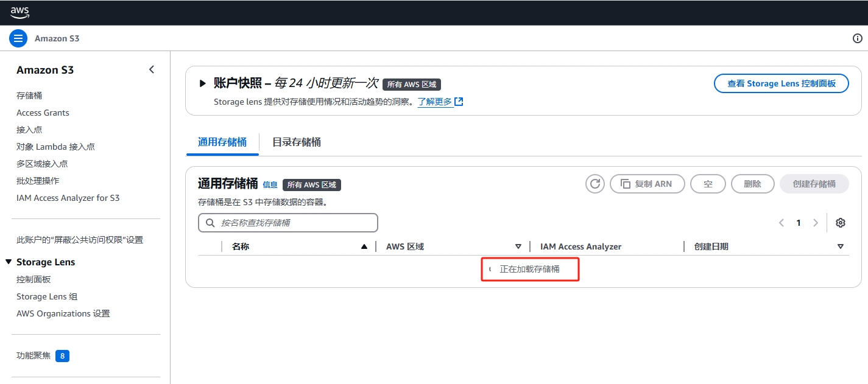Go to the next page arrow

816,223
